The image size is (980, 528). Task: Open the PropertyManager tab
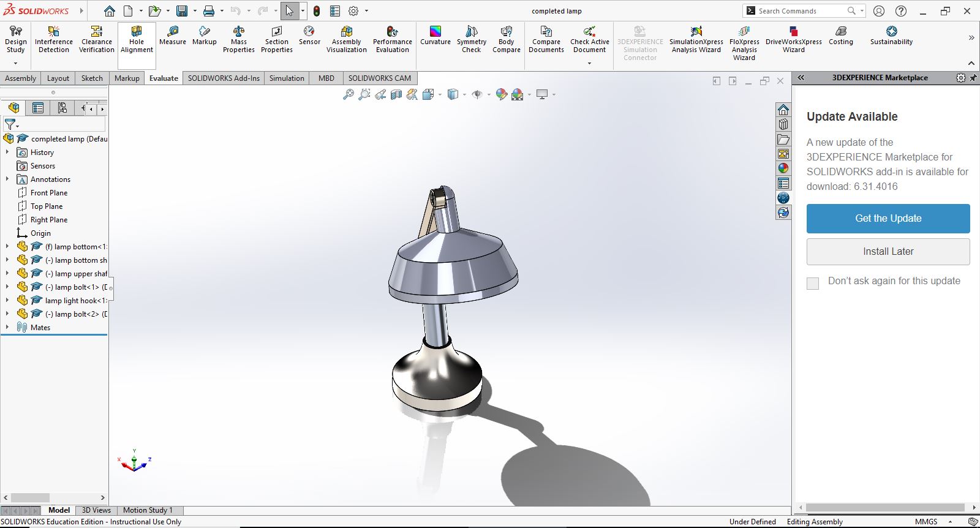coord(38,108)
